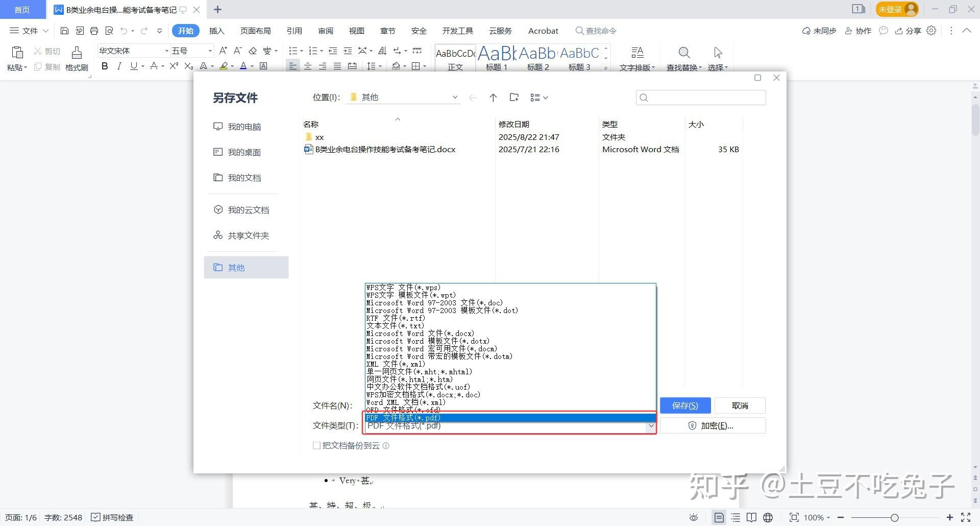Viewport: 980px width, 526px height.
Task: Click the Format Painter tool
Action: tap(77, 59)
